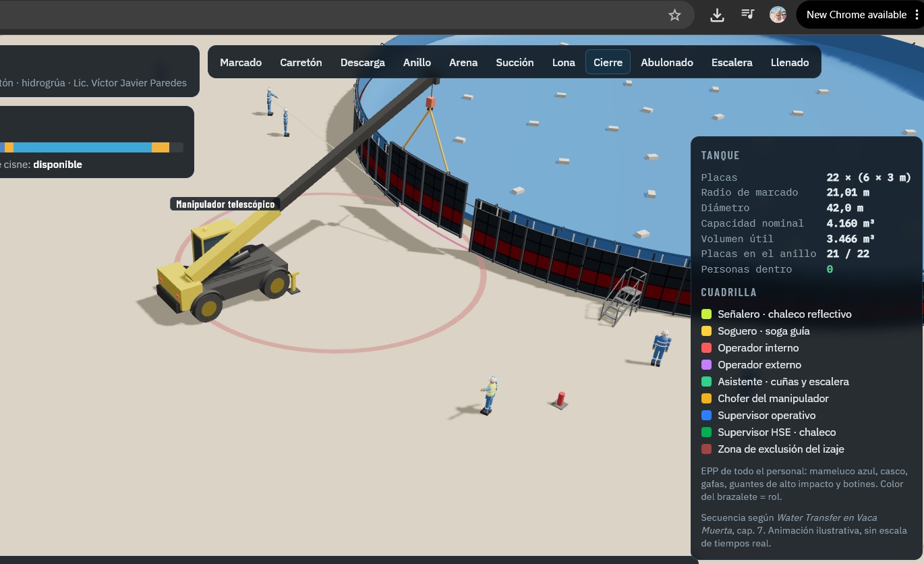Select the Carretón step tab
This screenshot has height=564, width=924.
click(x=301, y=62)
